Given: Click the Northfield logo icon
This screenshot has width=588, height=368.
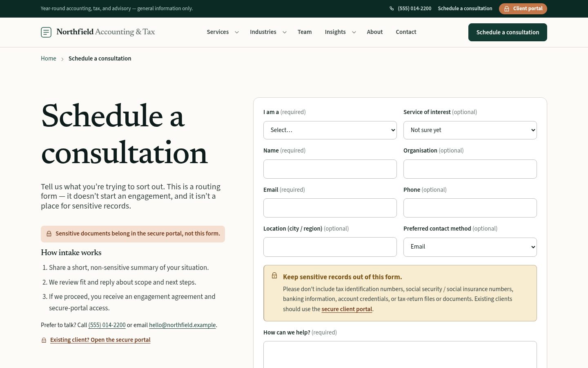Looking at the screenshot, I should 46,32.
